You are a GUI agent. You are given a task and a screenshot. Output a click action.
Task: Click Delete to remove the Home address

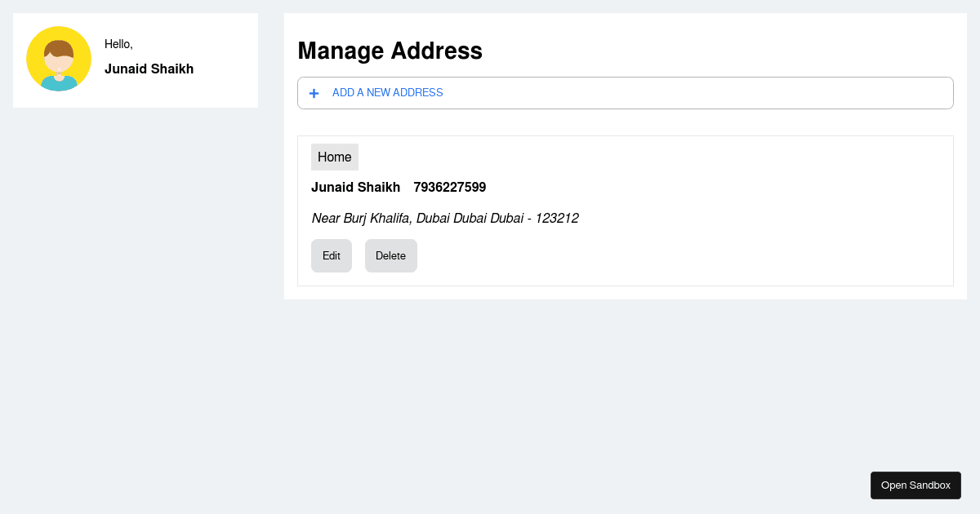(x=390, y=255)
